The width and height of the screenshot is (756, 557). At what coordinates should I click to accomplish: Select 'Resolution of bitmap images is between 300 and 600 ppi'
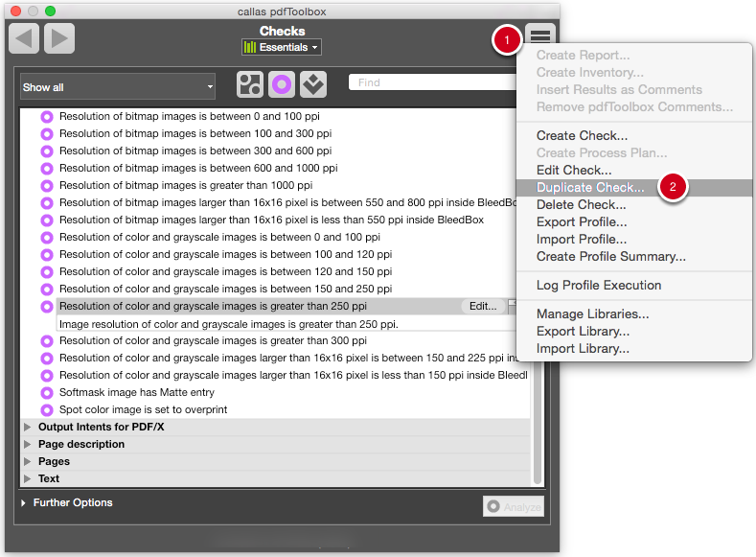pos(195,151)
